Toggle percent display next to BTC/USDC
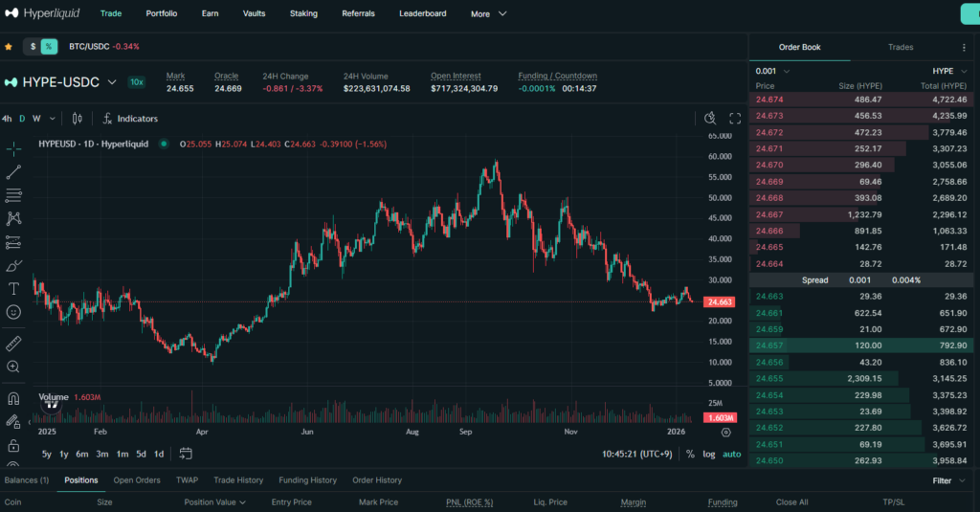980x512 pixels. coord(49,46)
